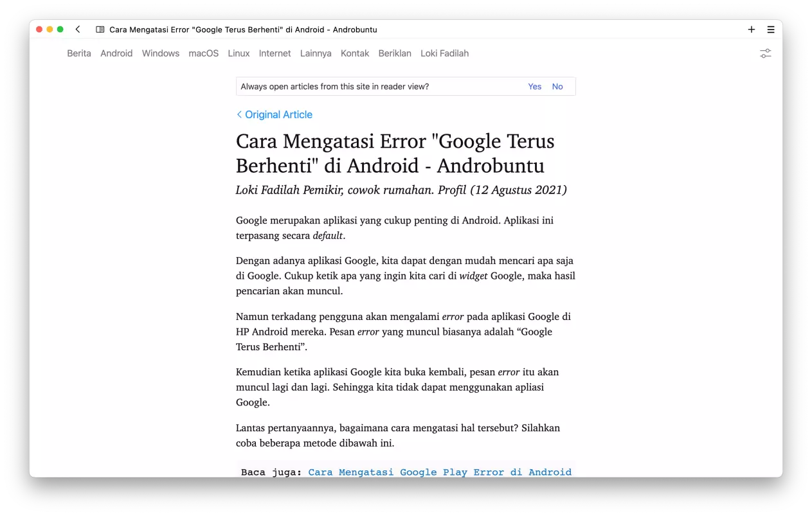Viewport: 812px width, 516px height.
Task: Go back using the back arrow icon
Action: tap(77, 29)
